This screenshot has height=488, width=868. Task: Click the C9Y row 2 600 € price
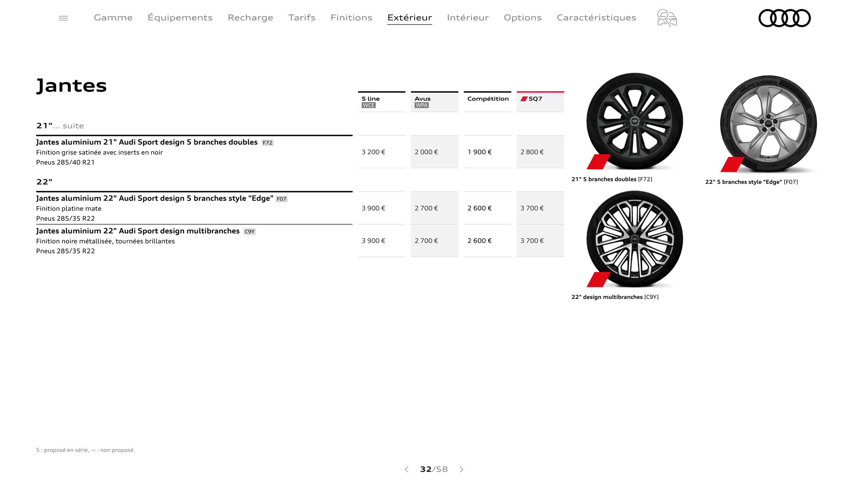pyautogui.click(x=479, y=241)
